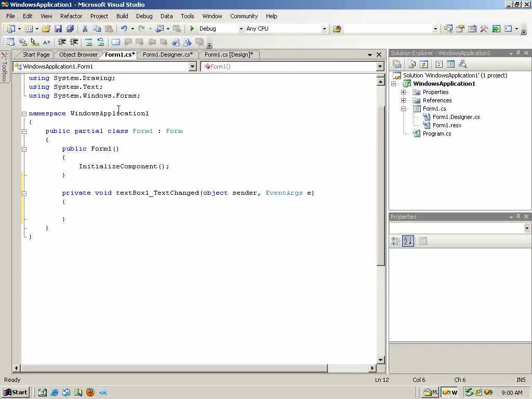Click the Navigate Backward icon
The height and width of the screenshot is (399, 532).
[x=159, y=29]
